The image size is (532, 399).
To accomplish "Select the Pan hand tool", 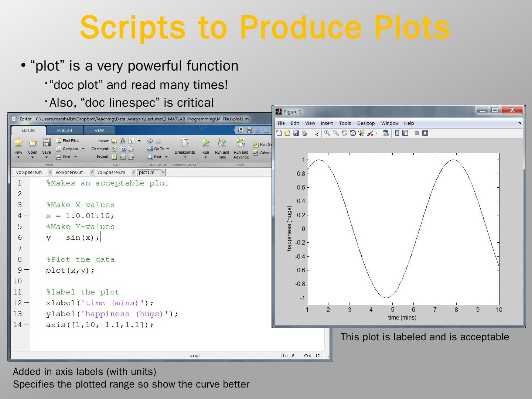I will tap(344, 133).
